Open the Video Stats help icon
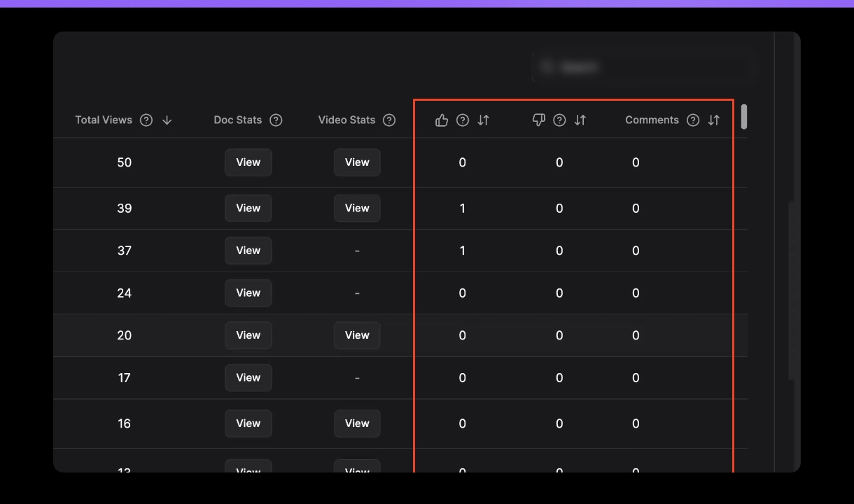 pos(390,120)
